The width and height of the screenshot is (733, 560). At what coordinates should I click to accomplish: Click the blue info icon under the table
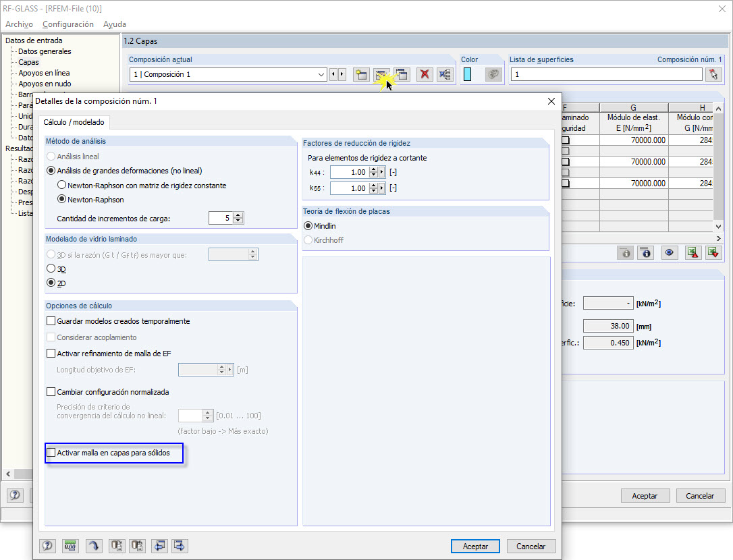click(645, 253)
